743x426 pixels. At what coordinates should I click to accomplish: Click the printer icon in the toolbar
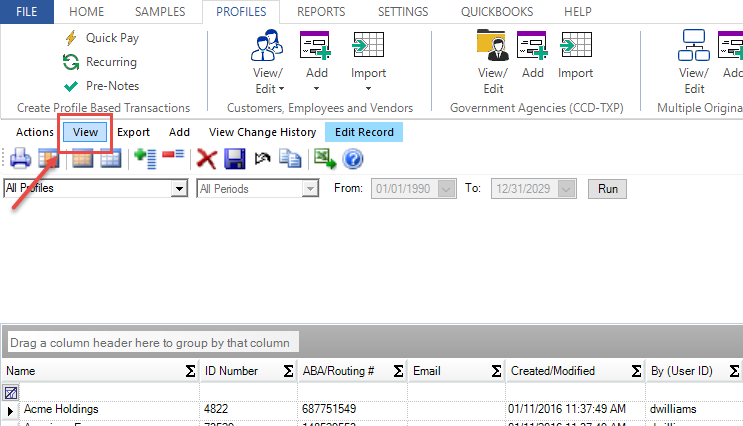(20, 158)
